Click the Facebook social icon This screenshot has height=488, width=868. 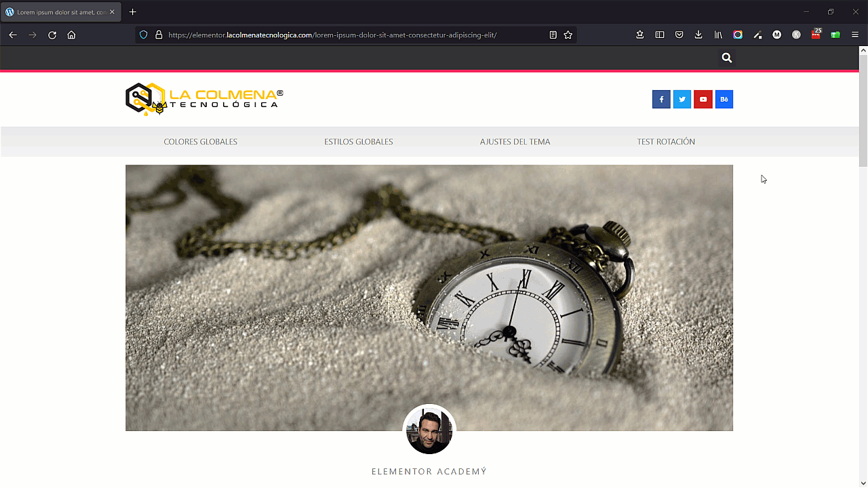[661, 100]
